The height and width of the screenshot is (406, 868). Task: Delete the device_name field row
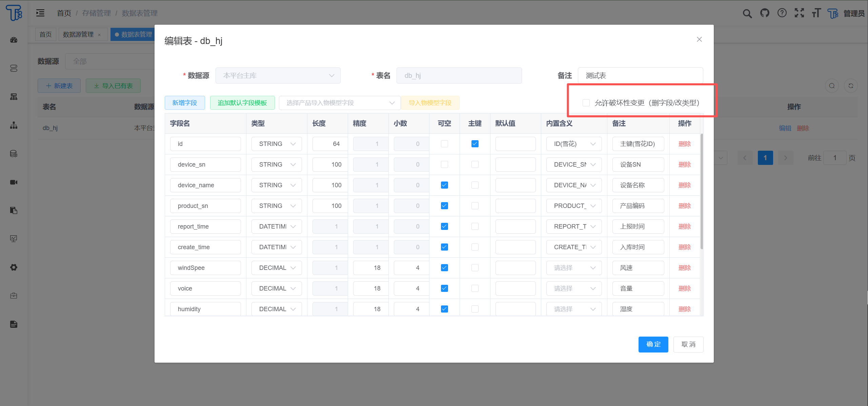(x=685, y=185)
